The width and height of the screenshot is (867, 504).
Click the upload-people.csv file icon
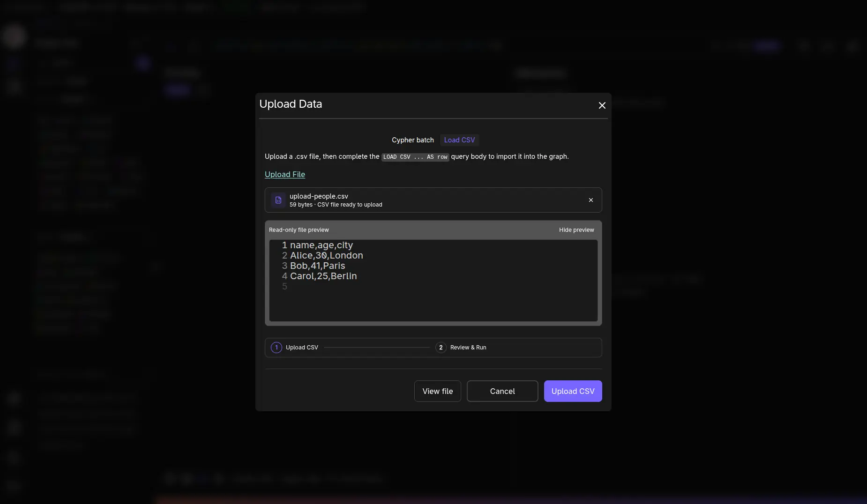click(278, 200)
